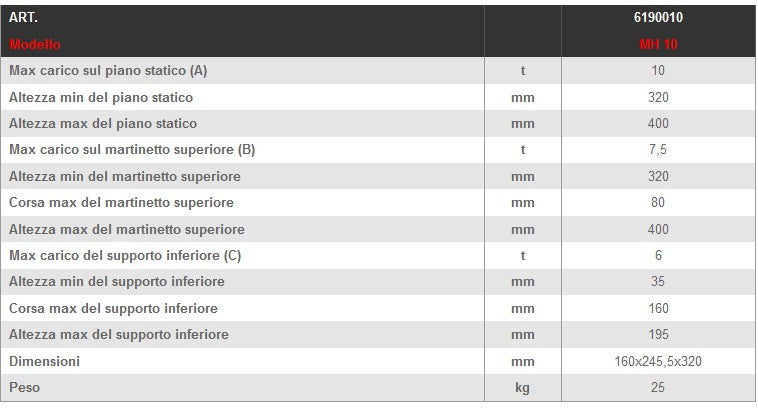Screen dimensions: 758x408
Task: Select Max carico sul martinetto superiore (B) label
Action: tap(132, 150)
